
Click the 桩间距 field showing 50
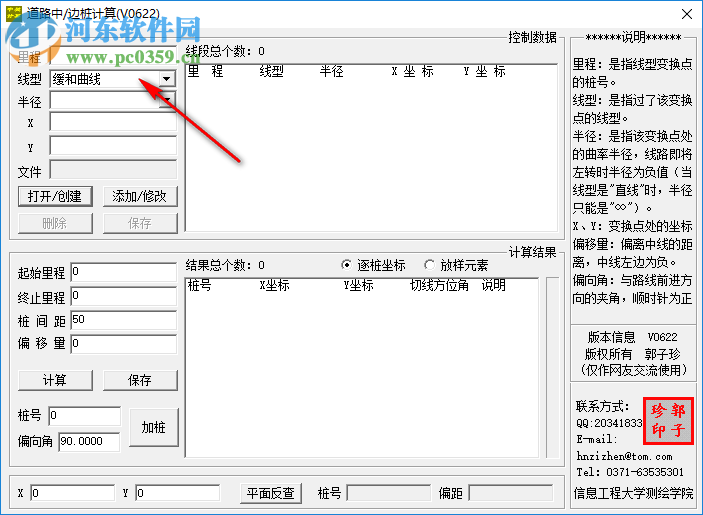coord(123,320)
